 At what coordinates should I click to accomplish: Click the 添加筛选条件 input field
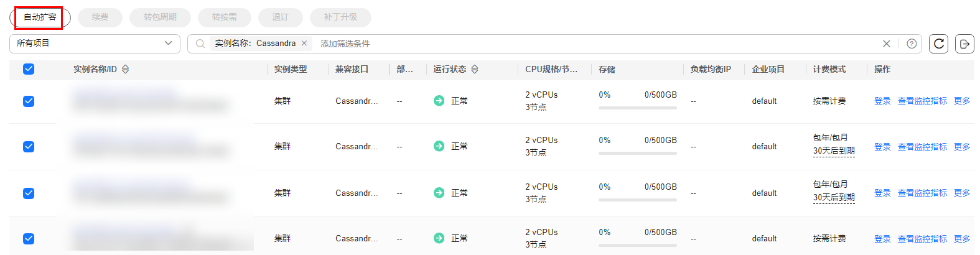point(597,44)
